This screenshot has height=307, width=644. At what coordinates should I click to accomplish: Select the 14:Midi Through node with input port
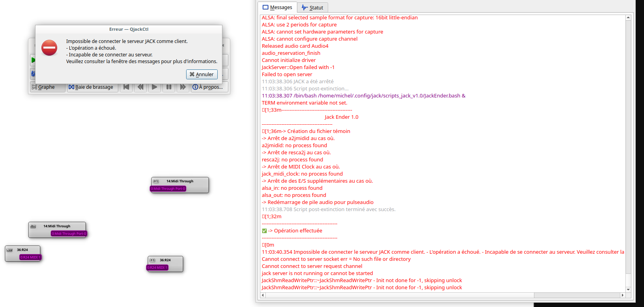[180, 185]
